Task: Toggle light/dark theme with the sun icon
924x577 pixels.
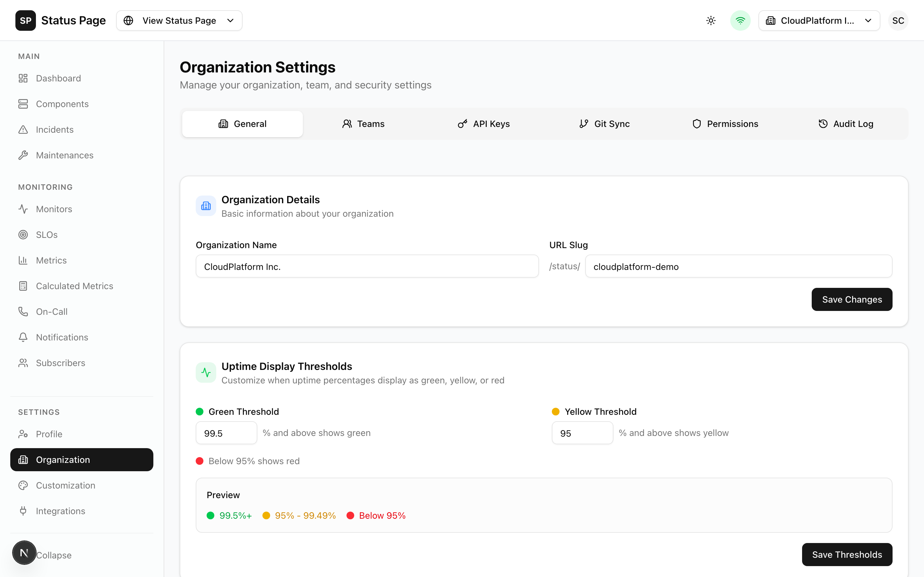Action: (711, 20)
